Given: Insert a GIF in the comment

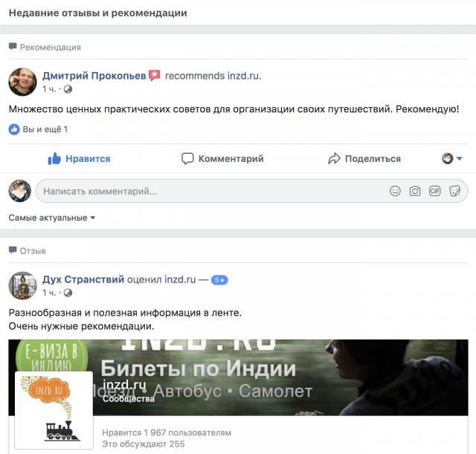Looking at the screenshot, I should tap(434, 191).
